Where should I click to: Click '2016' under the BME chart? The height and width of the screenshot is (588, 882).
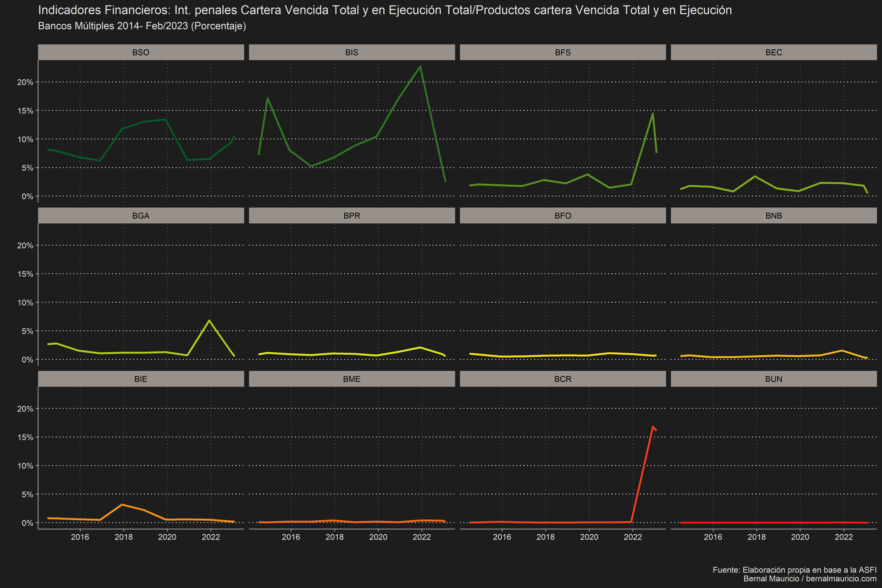pos(291,537)
